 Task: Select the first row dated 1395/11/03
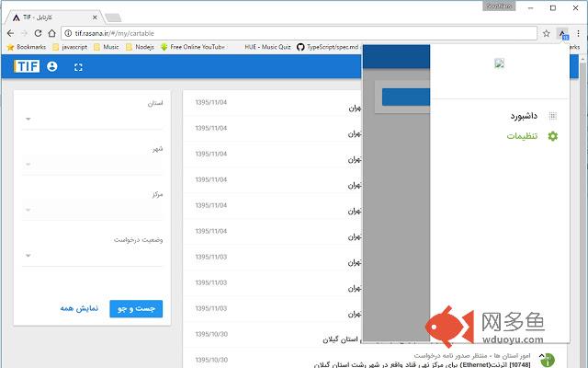pyautogui.click(x=272, y=258)
